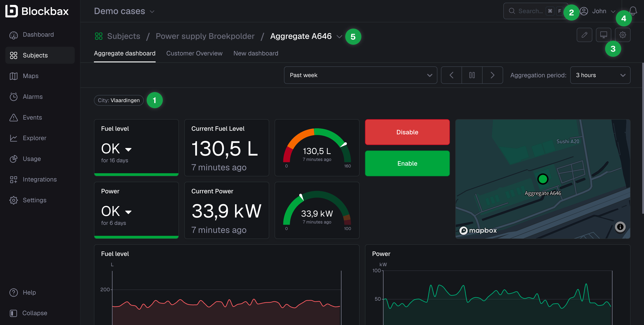Go to Power supply Broekpolder breadcrumb
This screenshot has width=644, height=325.
point(205,36)
